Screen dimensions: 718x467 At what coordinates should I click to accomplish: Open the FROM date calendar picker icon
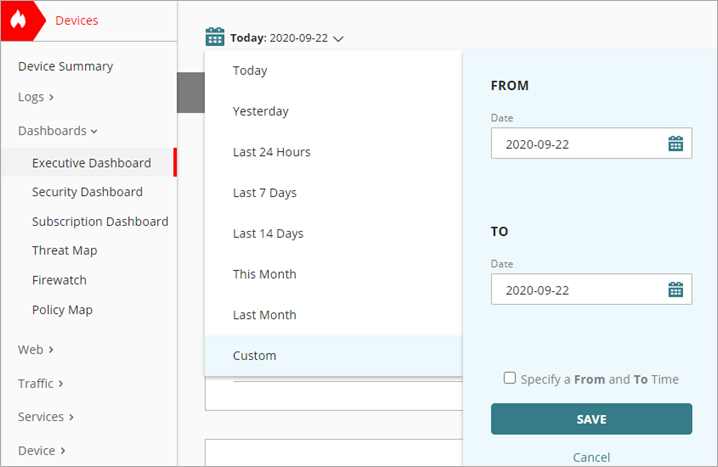(x=675, y=144)
